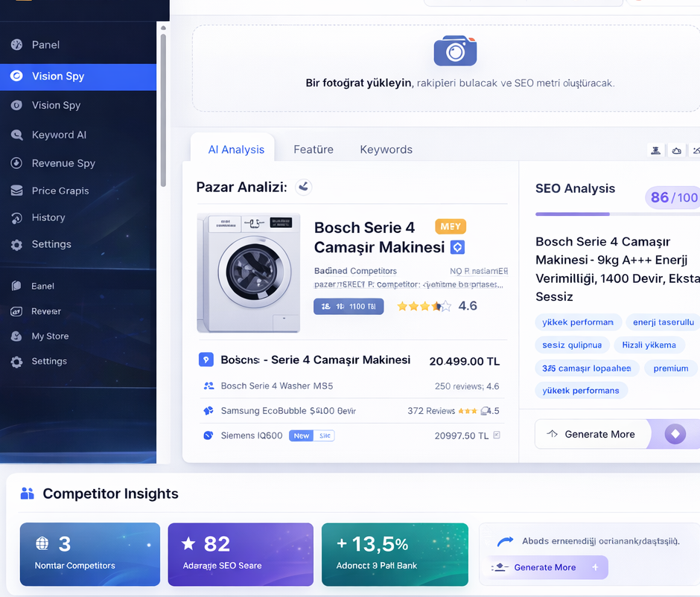This screenshot has height=597, width=700.
Task: Open the Panel sidebar item
Action: coord(78,45)
